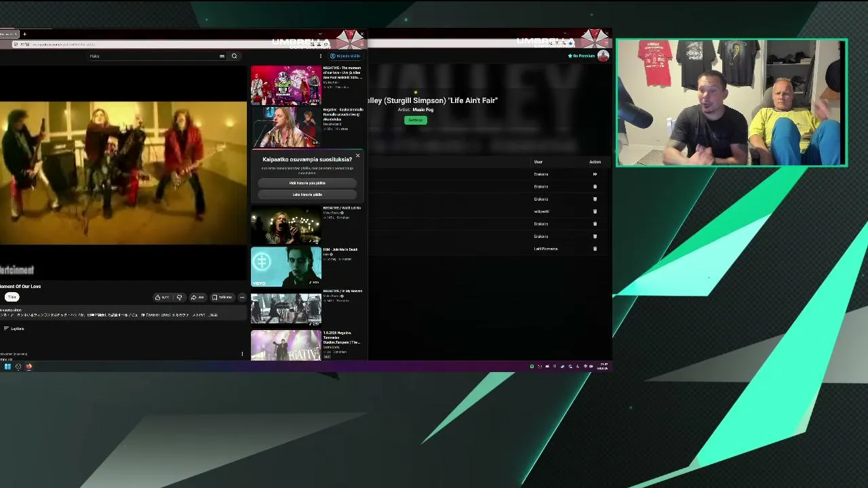868x488 pixels.
Task: Open the profile avatar in the song queue window
Action: [603, 56]
